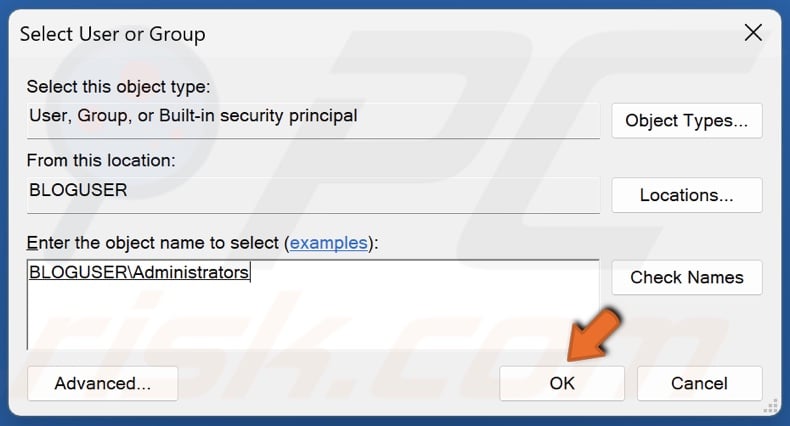The image size is (790, 426).
Task: Verify the entry with Check Names
Action: tap(686, 277)
